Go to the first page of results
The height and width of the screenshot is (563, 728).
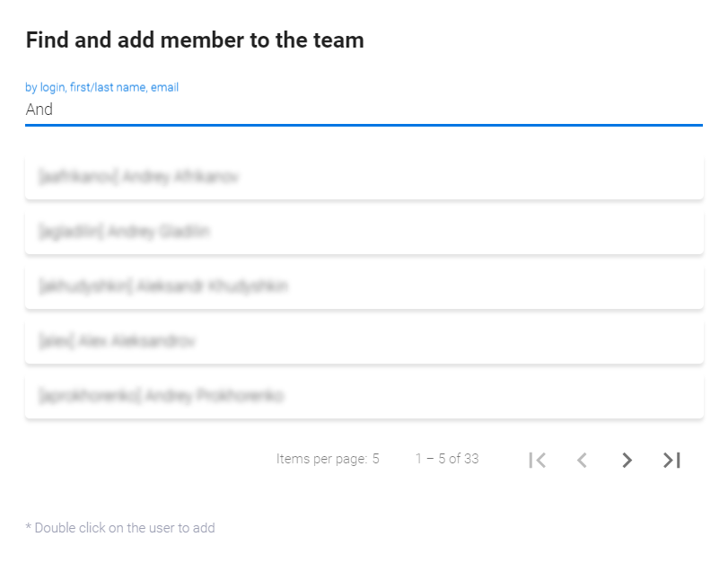[538, 460]
